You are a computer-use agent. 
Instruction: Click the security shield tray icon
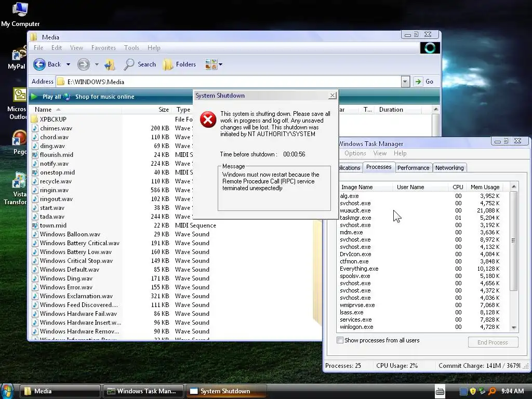473,391
